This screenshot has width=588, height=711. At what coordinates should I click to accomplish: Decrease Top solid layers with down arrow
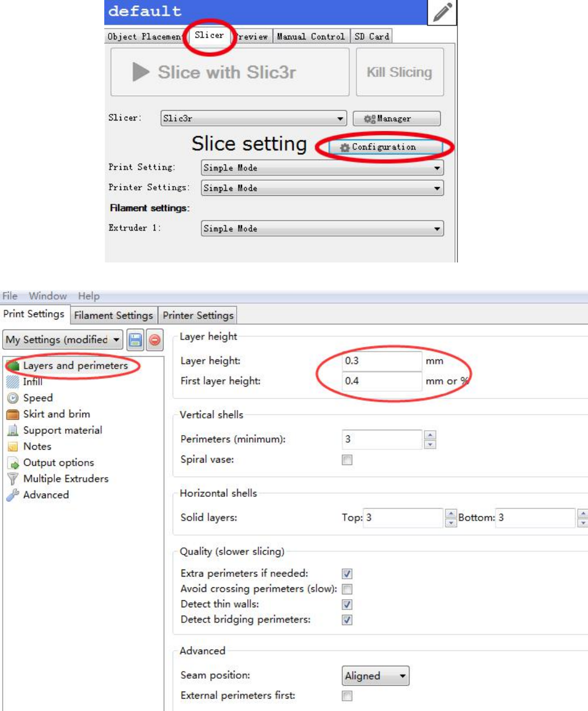(x=451, y=523)
